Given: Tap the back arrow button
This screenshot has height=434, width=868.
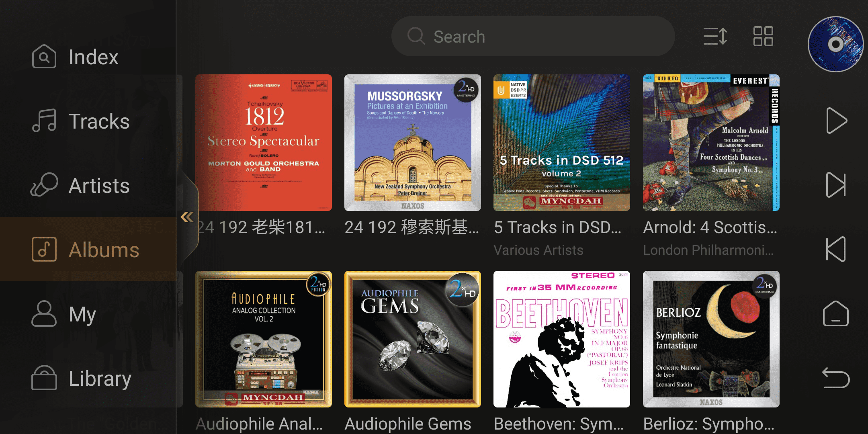Looking at the screenshot, I should click(x=836, y=378).
